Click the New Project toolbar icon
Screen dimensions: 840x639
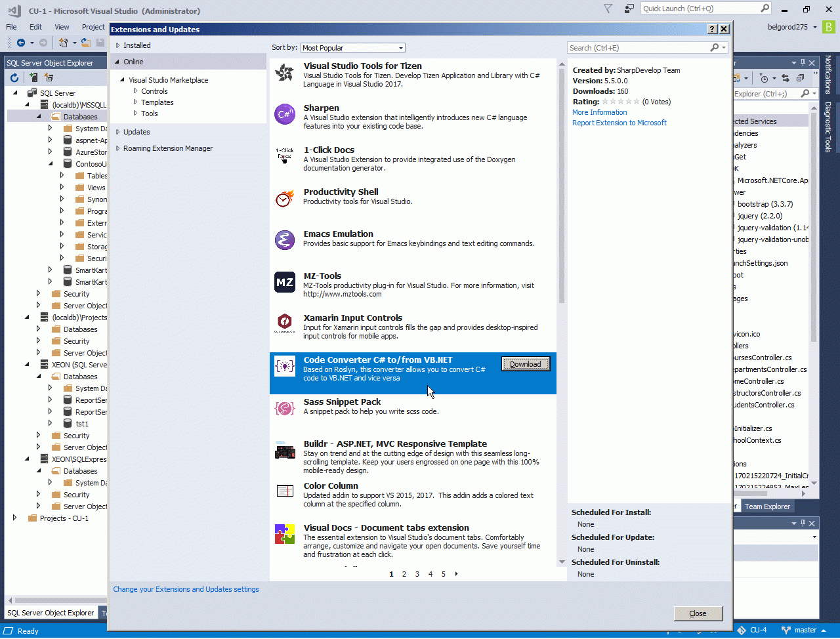click(x=64, y=43)
